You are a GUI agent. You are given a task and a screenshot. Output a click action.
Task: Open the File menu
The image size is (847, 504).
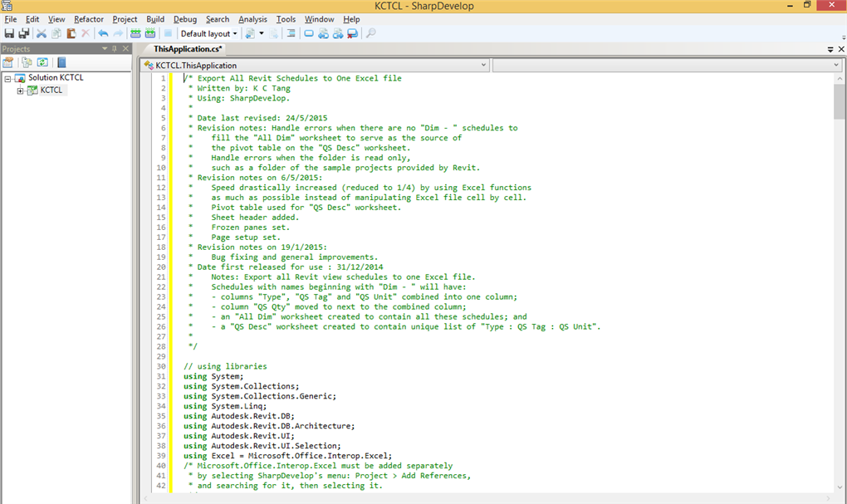click(x=10, y=19)
